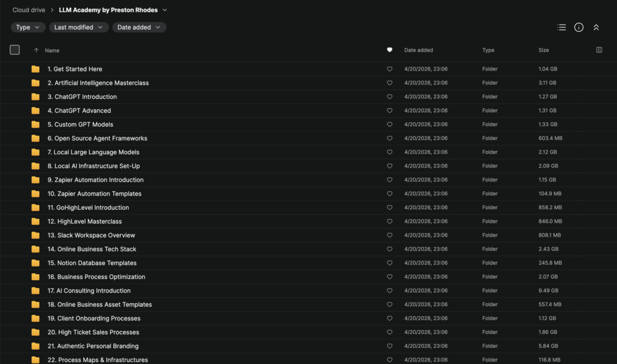Open the Date added filter dropdown

139,27
